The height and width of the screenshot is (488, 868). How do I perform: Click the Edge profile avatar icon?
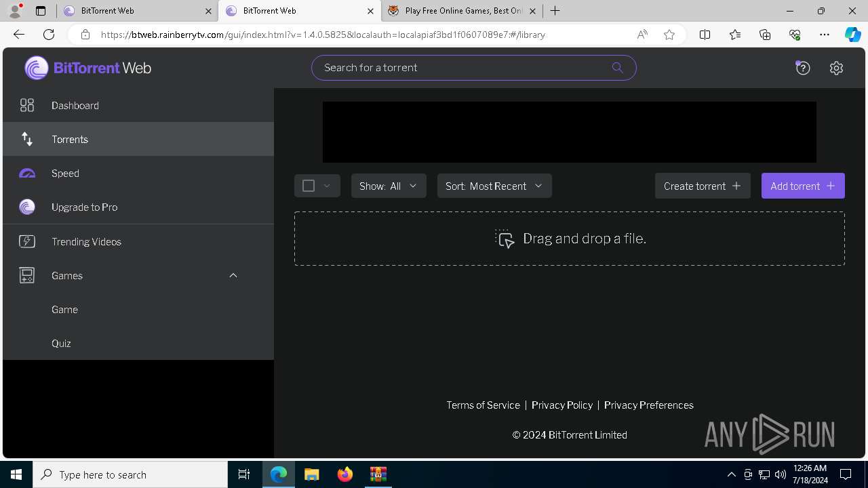15,11
